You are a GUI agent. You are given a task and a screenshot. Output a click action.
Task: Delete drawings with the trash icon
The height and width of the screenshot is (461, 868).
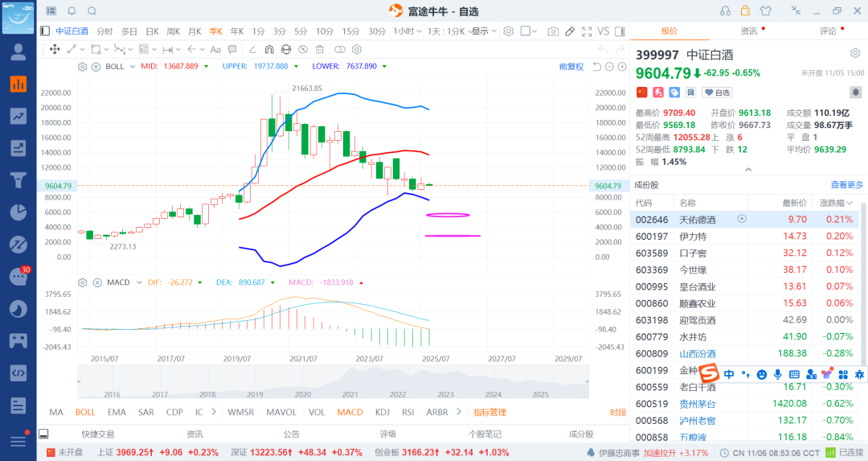click(x=319, y=49)
